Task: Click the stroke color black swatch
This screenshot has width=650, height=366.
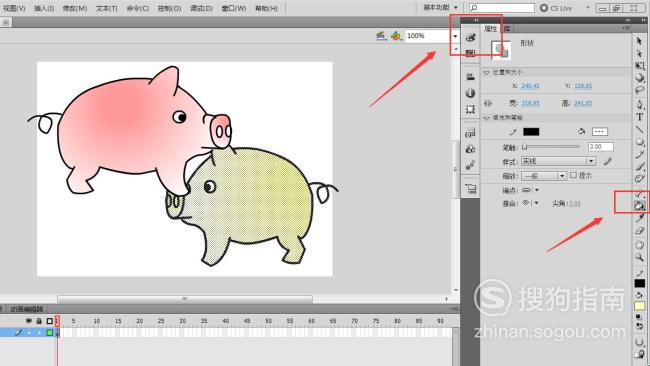Action: 531,132
